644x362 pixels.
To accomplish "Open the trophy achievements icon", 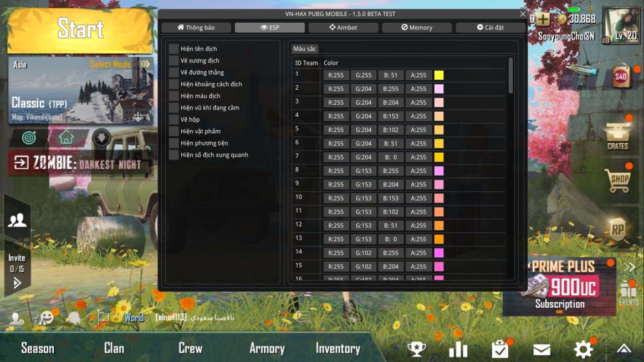I will [x=416, y=349].
